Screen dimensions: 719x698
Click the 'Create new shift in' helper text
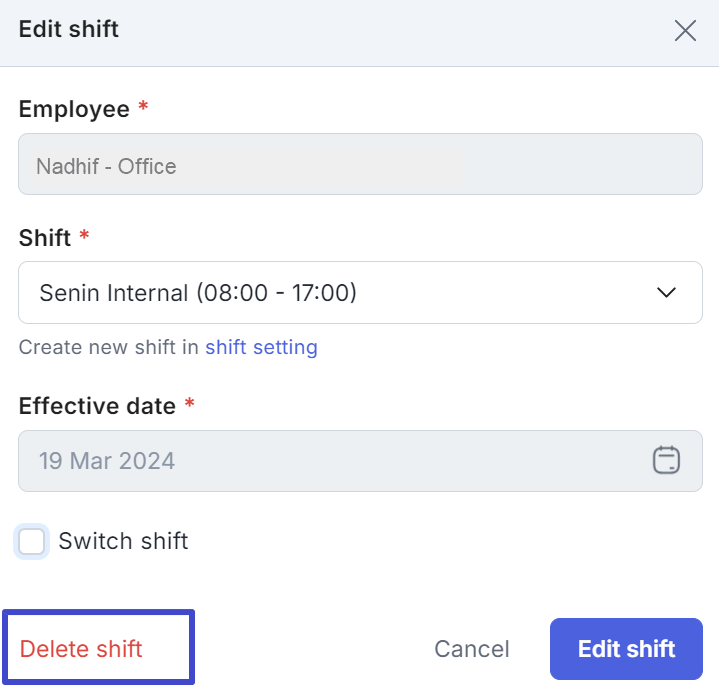(108, 347)
